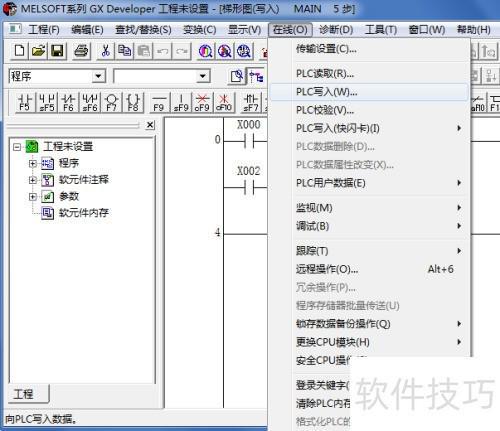The image size is (500, 431).
Task: Expand 锁存数据备份操作(Q) submenu
Action: [369, 324]
